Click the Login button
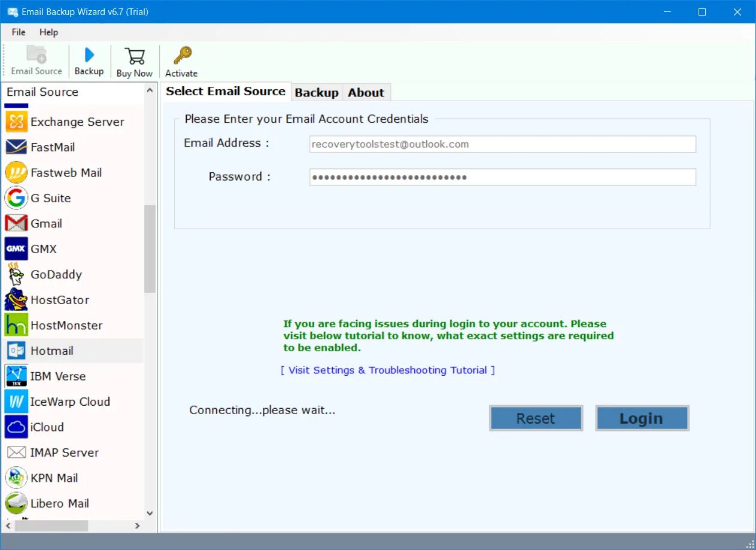Viewport: 756px width, 550px height. pos(642,418)
